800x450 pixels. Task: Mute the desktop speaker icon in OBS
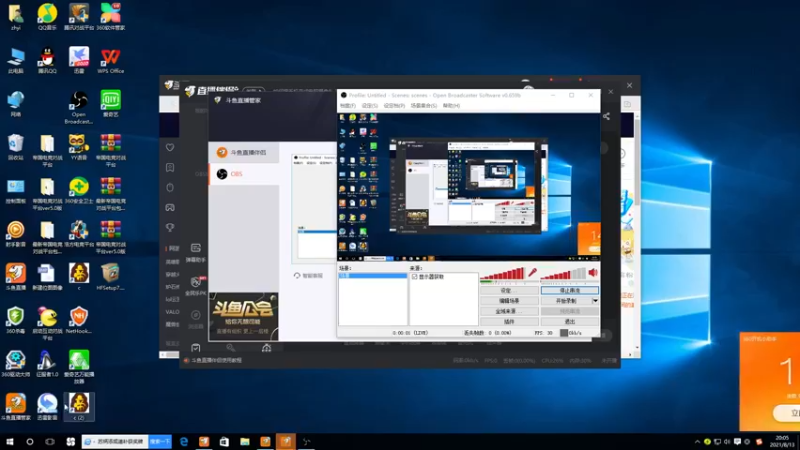click(x=593, y=273)
